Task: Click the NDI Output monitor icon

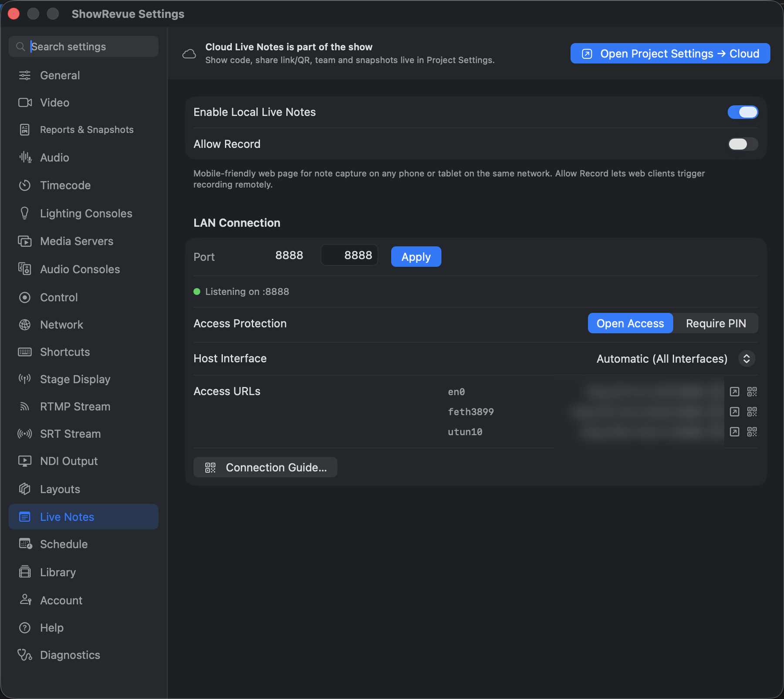Action: coord(25,461)
